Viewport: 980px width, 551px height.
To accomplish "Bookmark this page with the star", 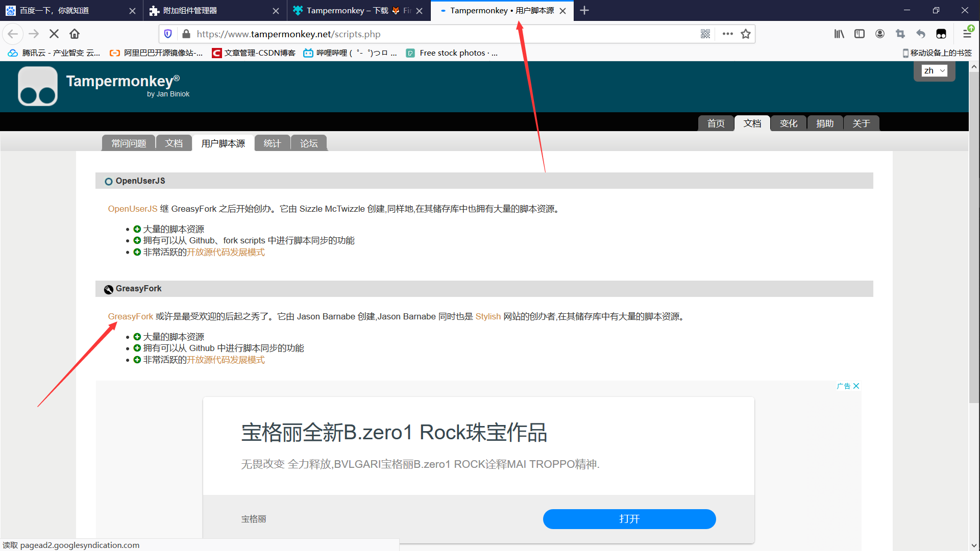I will pos(746,34).
